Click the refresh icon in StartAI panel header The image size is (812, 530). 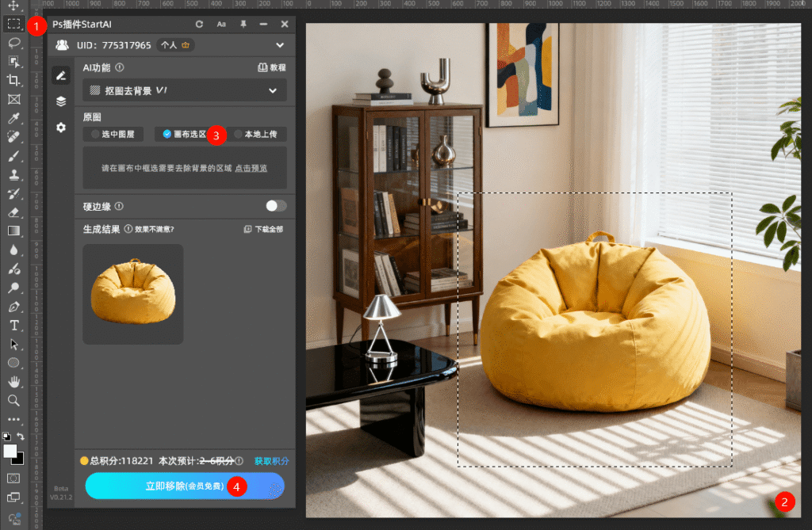click(x=200, y=25)
